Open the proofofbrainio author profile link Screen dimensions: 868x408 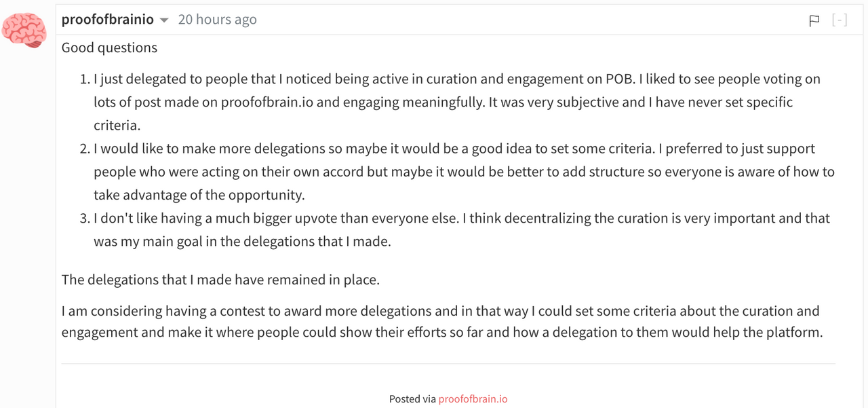108,20
